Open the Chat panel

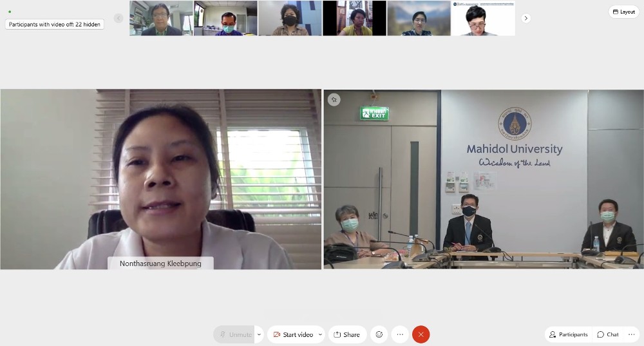[x=608, y=334]
